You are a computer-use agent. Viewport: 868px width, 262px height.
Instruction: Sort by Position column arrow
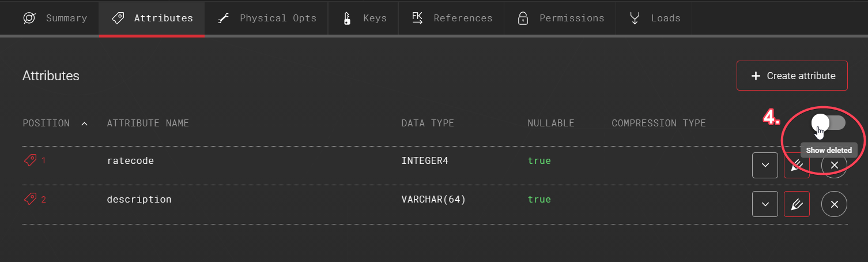pos(85,123)
